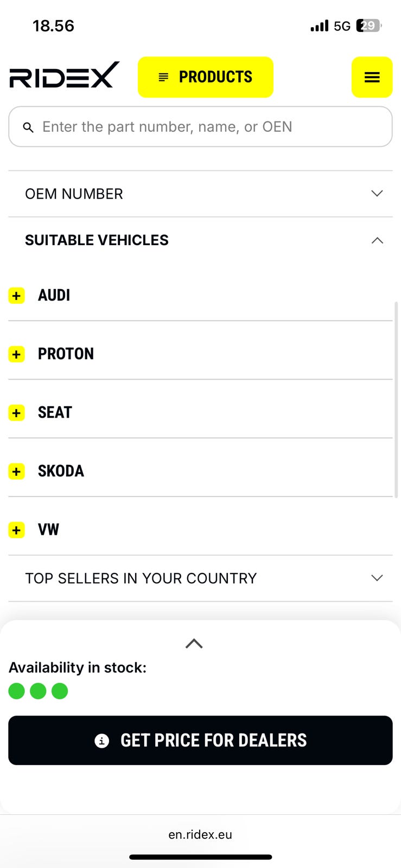Click the first green availability dot
The width and height of the screenshot is (401, 868).
point(17,691)
